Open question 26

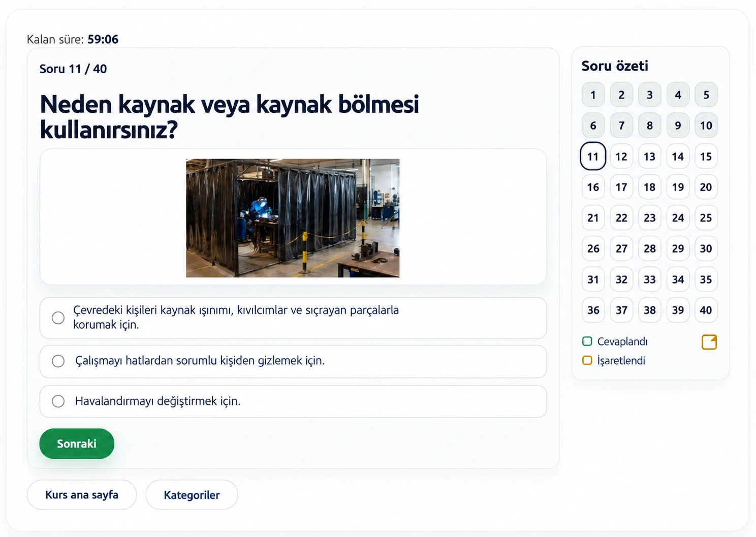[x=593, y=248]
